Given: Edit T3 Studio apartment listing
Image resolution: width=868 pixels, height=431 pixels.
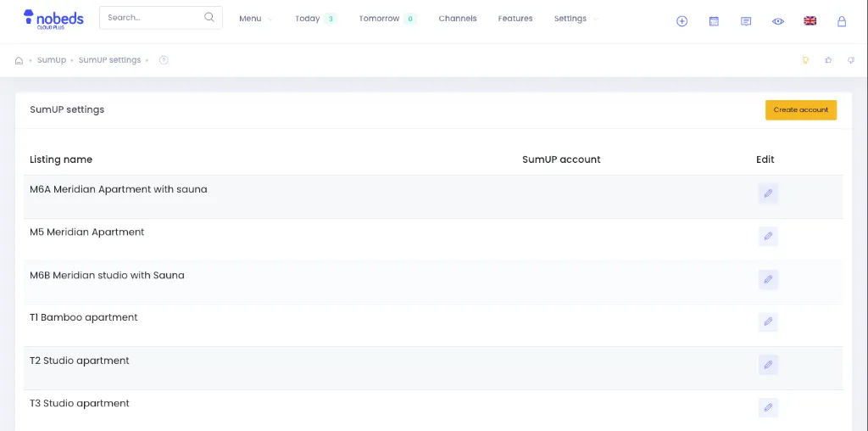Looking at the screenshot, I should click(768, 408).
